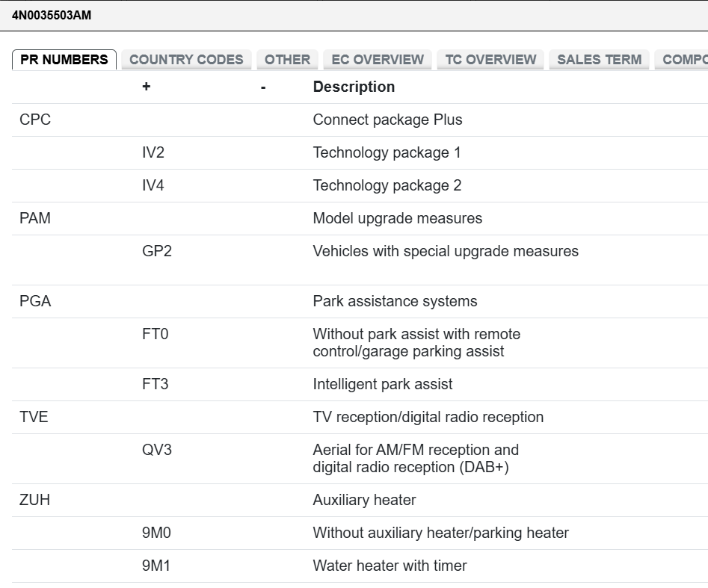Open the EC OVERVIEW tab
The width and height of the screenshot is (708, 588).
pos(378,60)
